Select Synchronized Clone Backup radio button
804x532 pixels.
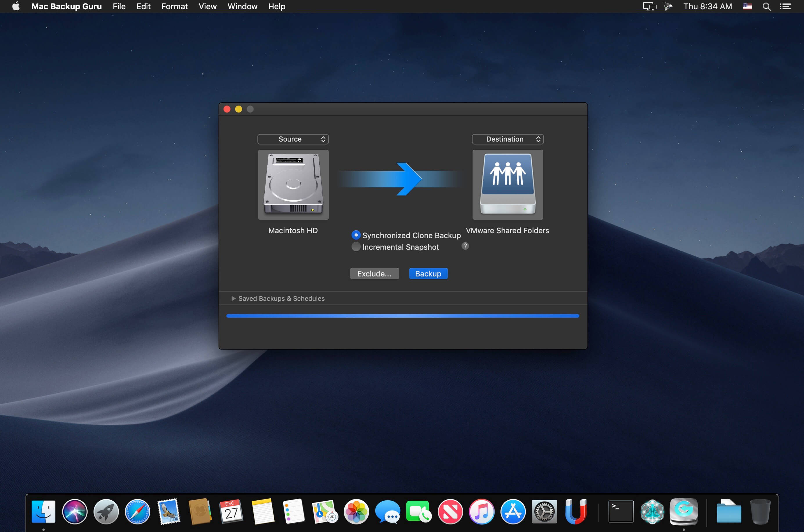point(356,235)
